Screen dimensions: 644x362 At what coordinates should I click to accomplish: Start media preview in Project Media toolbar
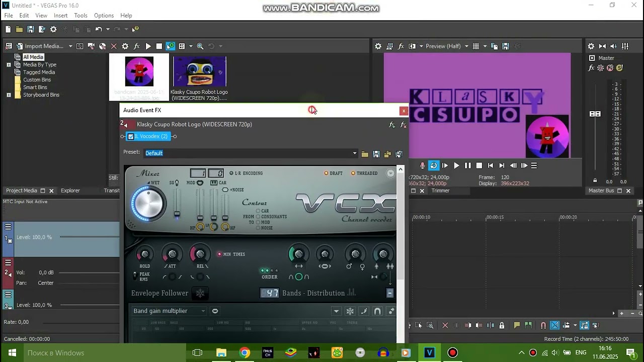pyautogui.click(x=148, y=46)
